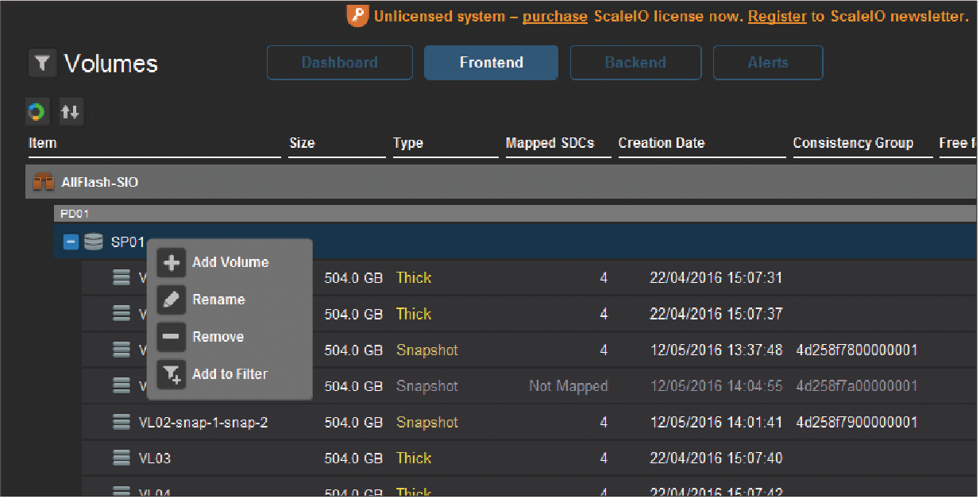Click the funnel-plus icon beside Add to Filter
980x499 pixels.
click(x=172, y=374)
